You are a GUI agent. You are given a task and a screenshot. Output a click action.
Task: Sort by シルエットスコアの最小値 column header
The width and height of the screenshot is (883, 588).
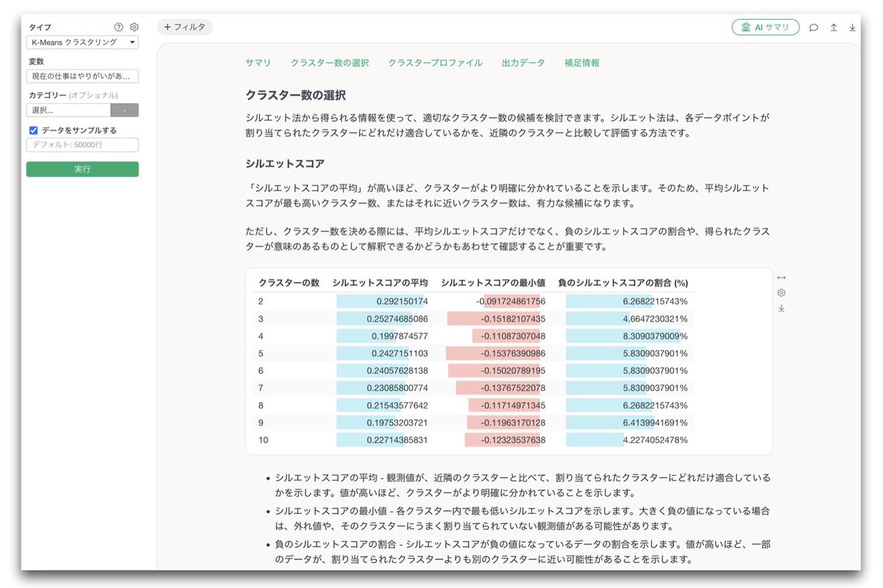[493, 283]
